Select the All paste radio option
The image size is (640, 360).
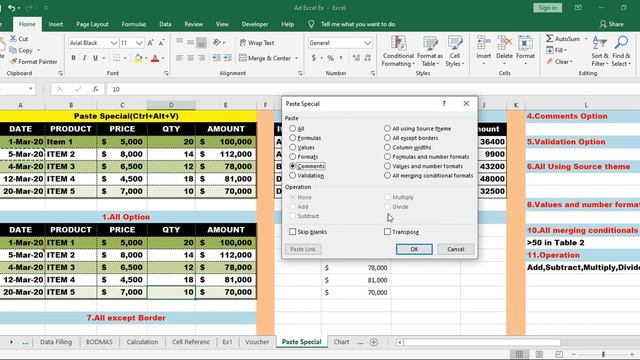[292, 128]
